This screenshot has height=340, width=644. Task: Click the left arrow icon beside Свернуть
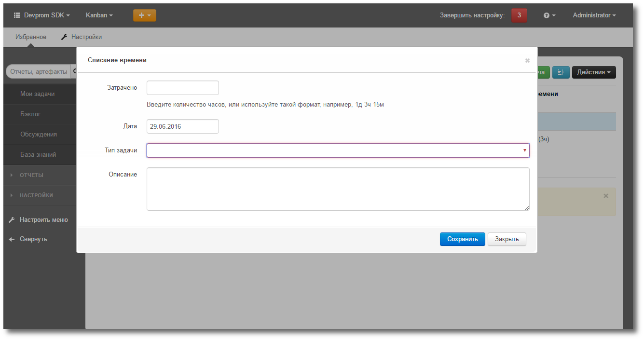12,239
